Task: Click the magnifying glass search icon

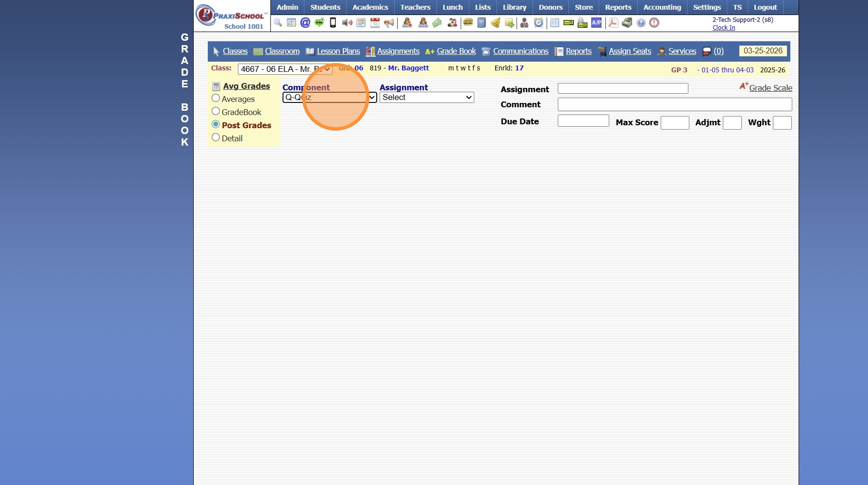Action: coord(278,23)
